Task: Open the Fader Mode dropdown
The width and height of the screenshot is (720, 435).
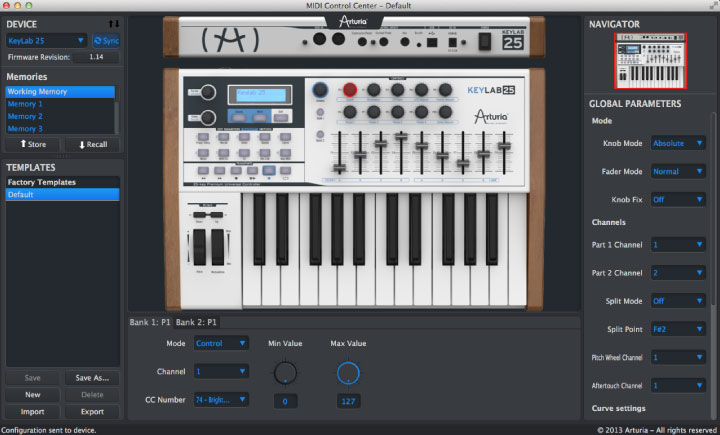Action: [678, 171]
